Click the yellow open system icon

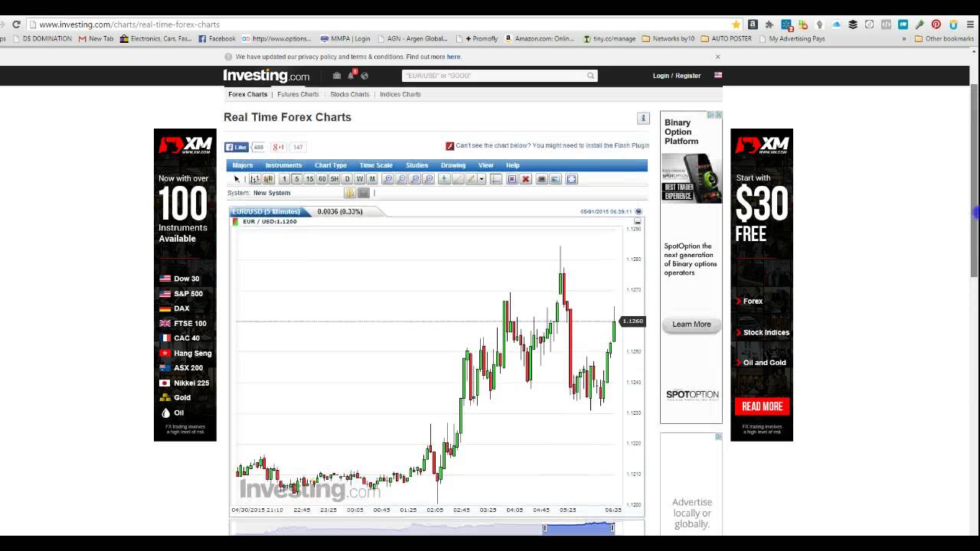(x=350, y=193)
